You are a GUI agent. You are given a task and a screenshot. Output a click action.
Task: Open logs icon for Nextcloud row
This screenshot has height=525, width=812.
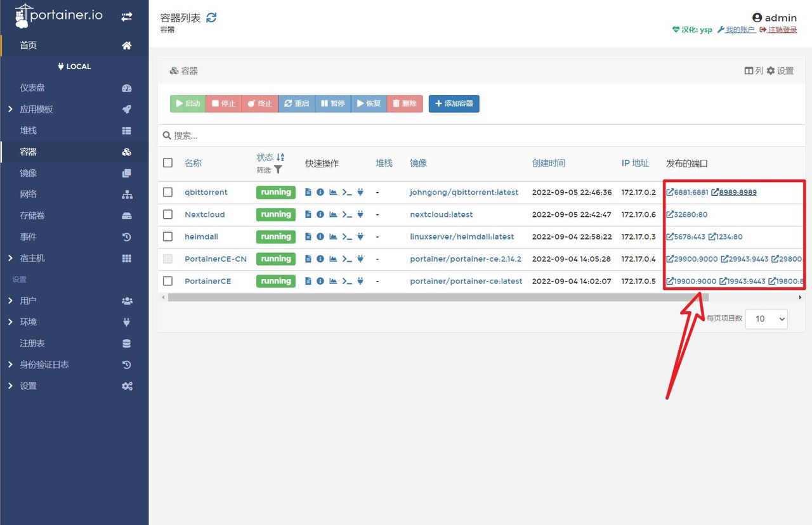(308, 214)
